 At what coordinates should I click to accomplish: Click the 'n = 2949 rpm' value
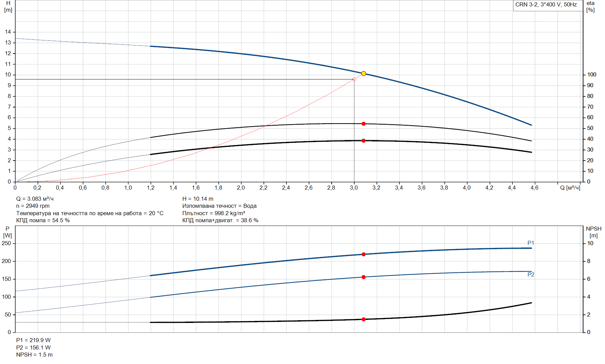point(33,206)
